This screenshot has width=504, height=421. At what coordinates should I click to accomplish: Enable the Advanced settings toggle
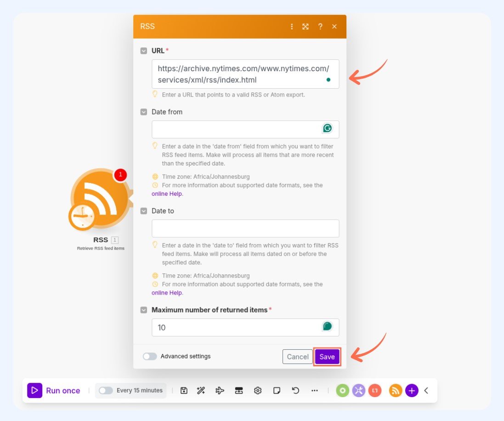pos(150,356)
